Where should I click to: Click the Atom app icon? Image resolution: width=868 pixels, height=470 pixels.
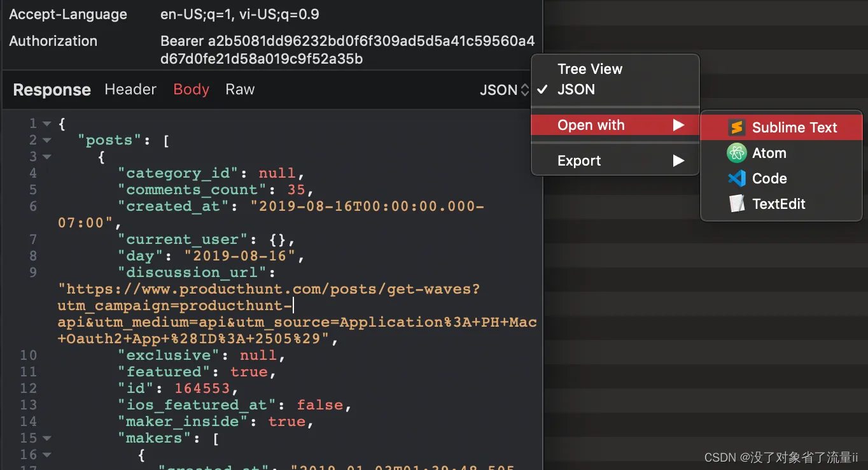pyautogui.click(x=736, y=153)
